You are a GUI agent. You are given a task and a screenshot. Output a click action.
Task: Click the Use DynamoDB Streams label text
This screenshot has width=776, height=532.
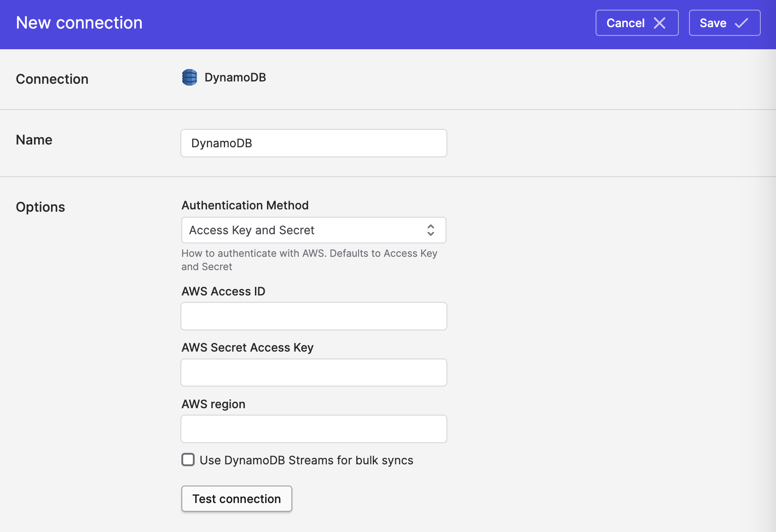[x=307, y=460]
